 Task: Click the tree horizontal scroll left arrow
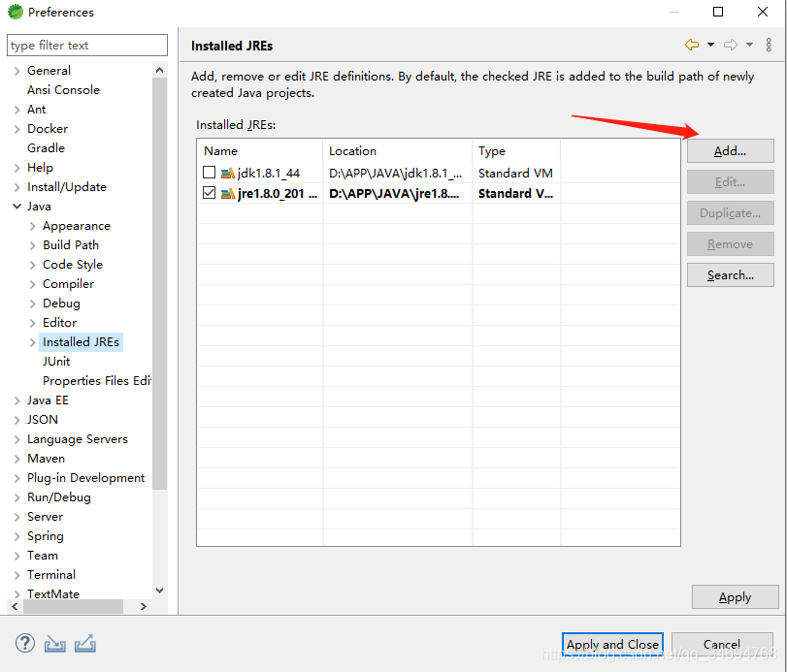pos(15,606)
